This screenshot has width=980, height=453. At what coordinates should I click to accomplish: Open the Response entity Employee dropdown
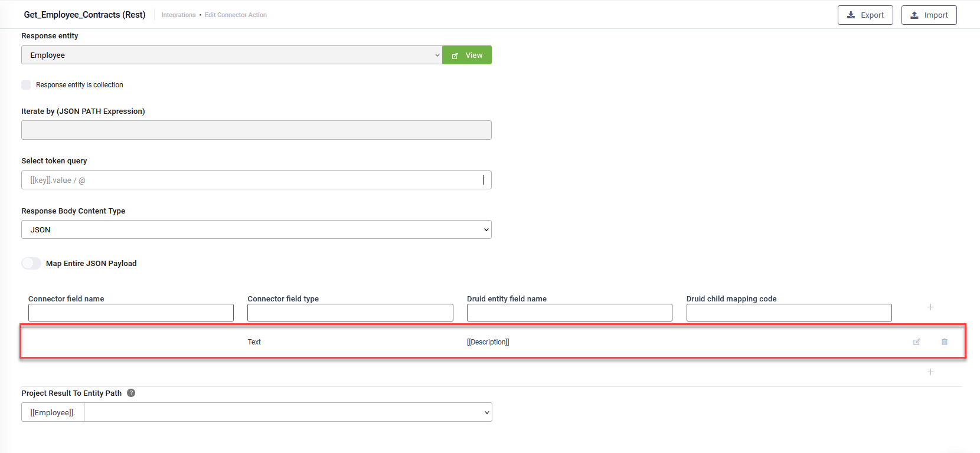[x=231, y=55]
